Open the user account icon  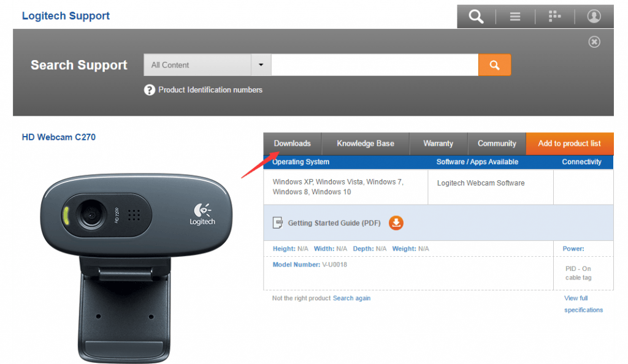tap(594, 16)
